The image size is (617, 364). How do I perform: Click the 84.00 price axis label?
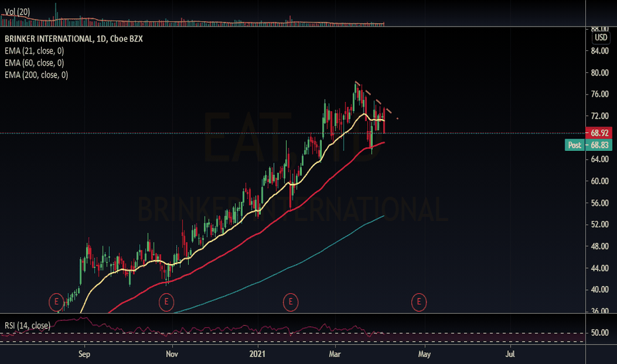coord(600,51)
